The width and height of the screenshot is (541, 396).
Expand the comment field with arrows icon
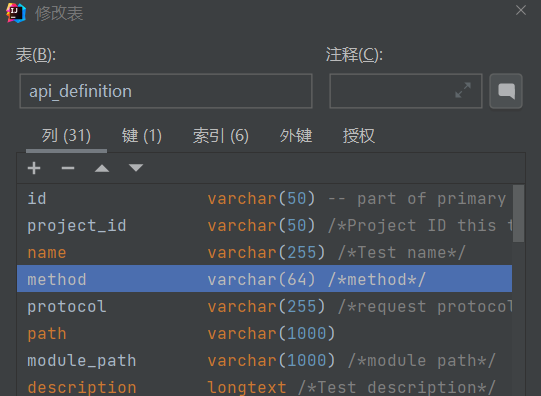(x=463, y=90)
